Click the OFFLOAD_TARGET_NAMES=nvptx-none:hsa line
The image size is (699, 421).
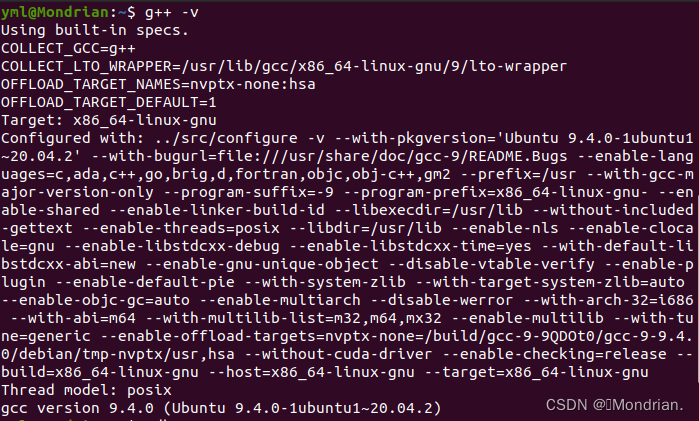pyautogui.click(x=158, y=84)
